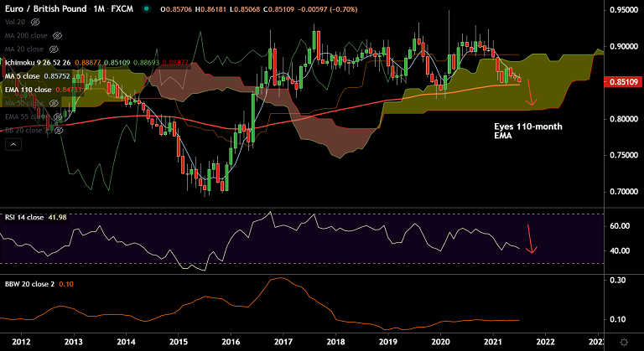
Task: Select the Ichimoku 9 26 52 26 legend
Action: pyautogui.click(x=38, y=63)
